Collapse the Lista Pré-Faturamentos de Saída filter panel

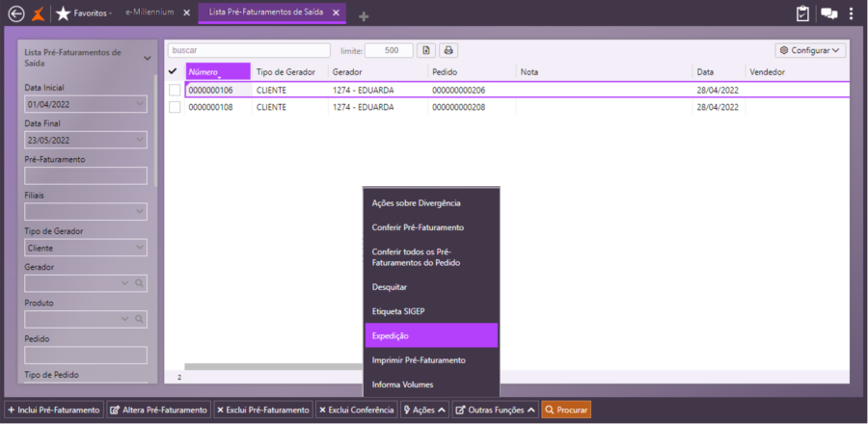pyautogui.click(x=148, y=58)
